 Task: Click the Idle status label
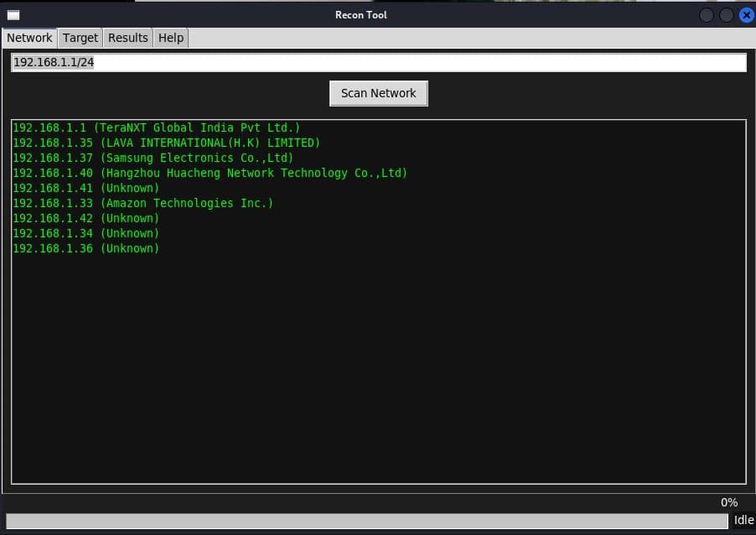pos(743,520)
